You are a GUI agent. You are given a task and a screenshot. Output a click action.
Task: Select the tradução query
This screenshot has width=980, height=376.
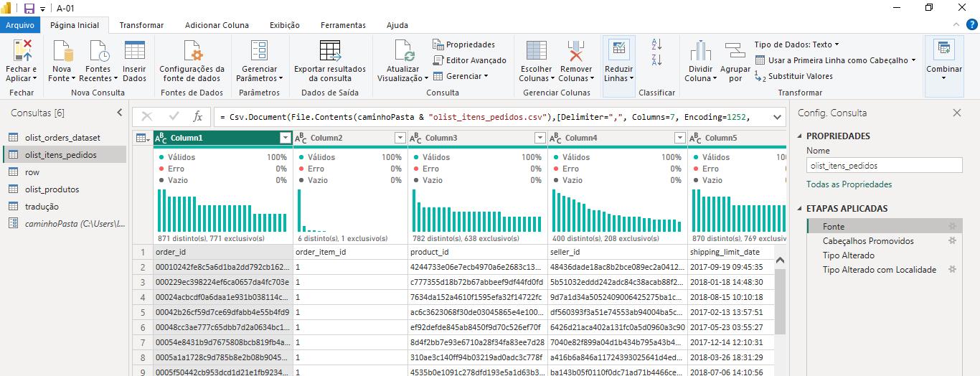click(x=65, y=207)
